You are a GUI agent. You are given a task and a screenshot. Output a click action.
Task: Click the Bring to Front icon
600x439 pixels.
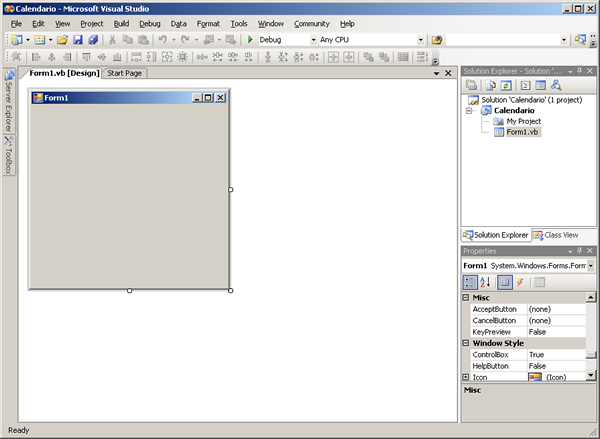[x=368, y=57]
